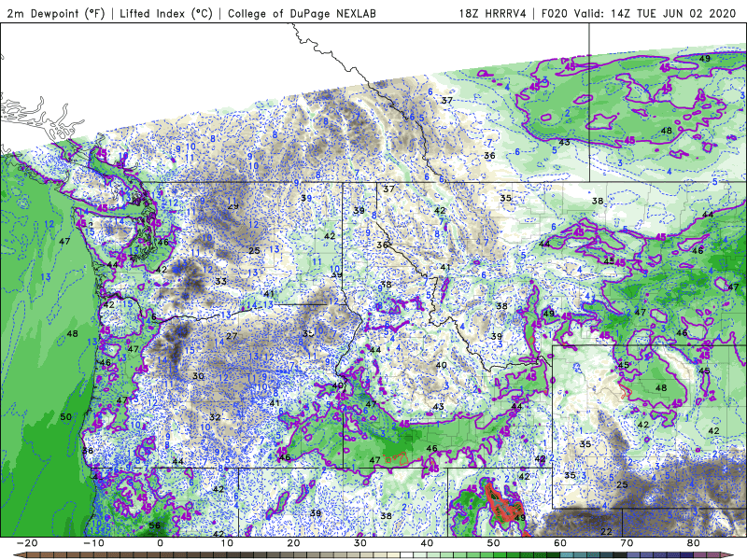Click the 0 label on the color scale
The image size is (747, 560).
coord(160,543)
